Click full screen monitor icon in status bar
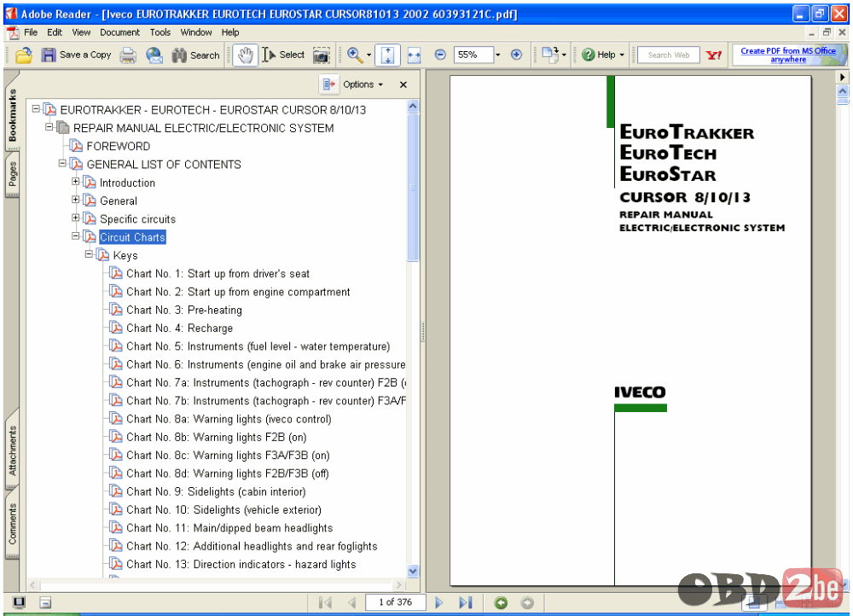Viewport: 853px width, 616px height. 19,602
